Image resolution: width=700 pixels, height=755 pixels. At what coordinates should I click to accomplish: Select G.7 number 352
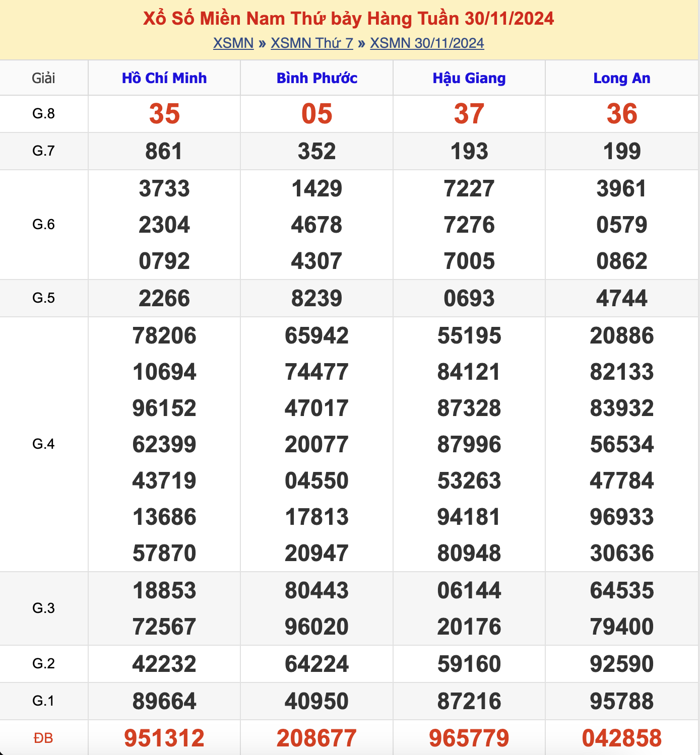coord(317,151)
